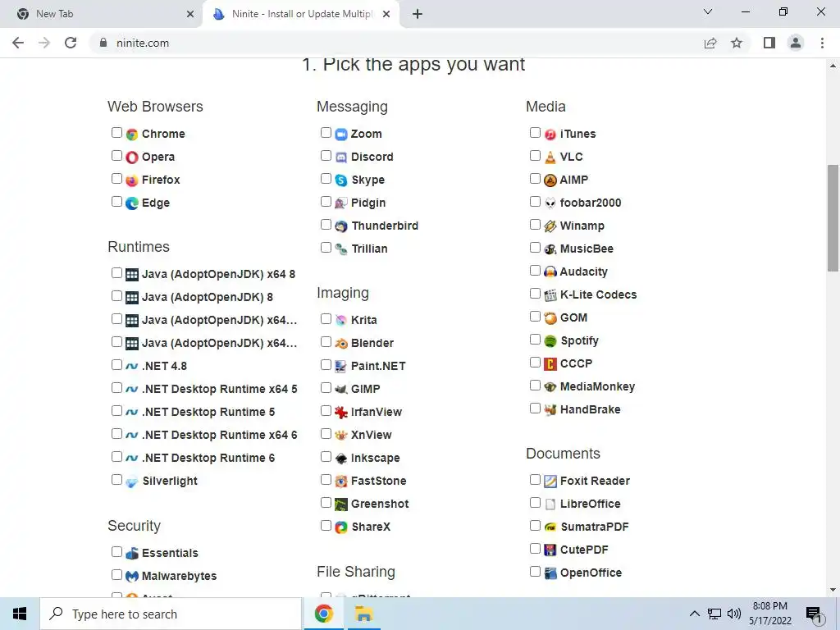840x630 pixels.
Task: Close the Ninite tab
Action: point(386,14)
